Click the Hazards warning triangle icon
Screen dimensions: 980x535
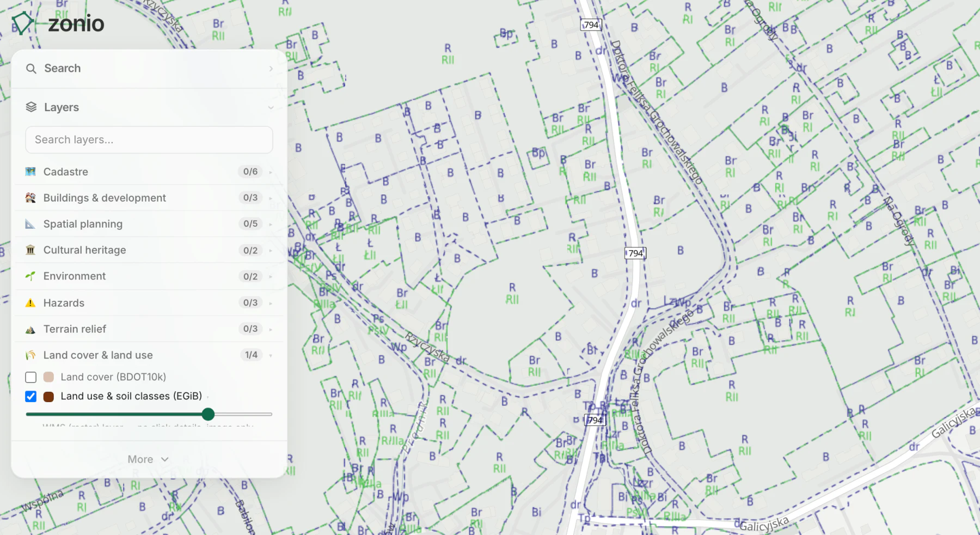[x=30, y=303]
